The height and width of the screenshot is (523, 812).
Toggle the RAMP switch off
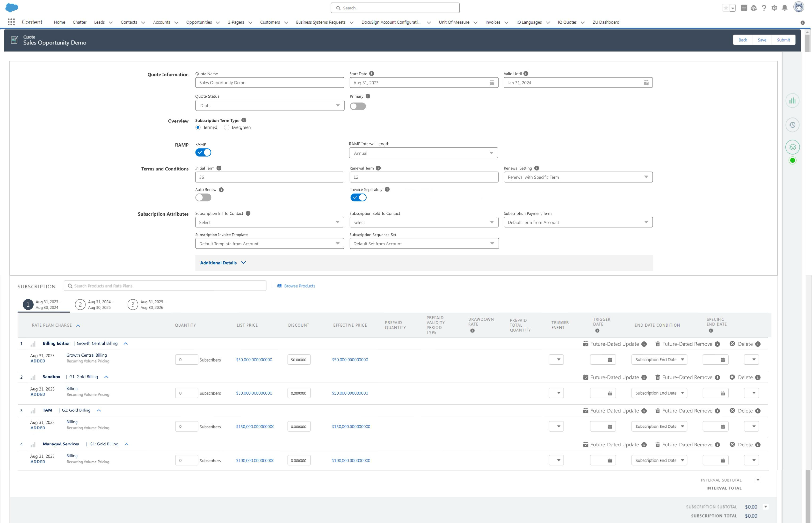pyautogui.click(x=203, y=152)
